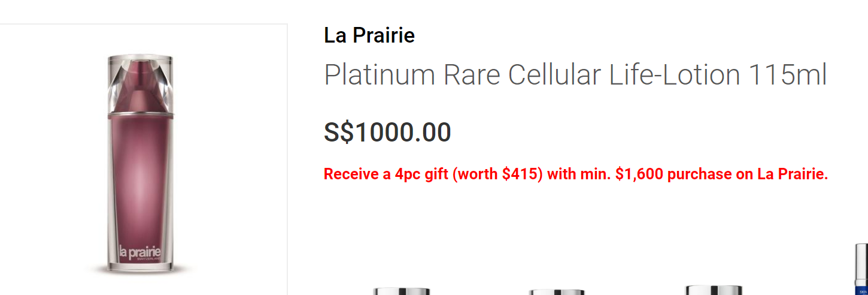868x295 pixels.
Task: Select the middle silver-lidded jar thumbnail
Action: pos(557,291)
